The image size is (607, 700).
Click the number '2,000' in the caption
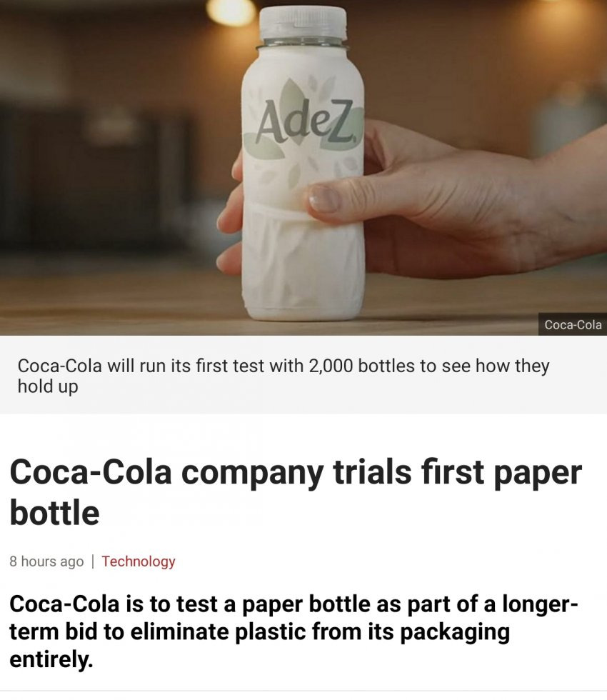(x=330, y=366)
